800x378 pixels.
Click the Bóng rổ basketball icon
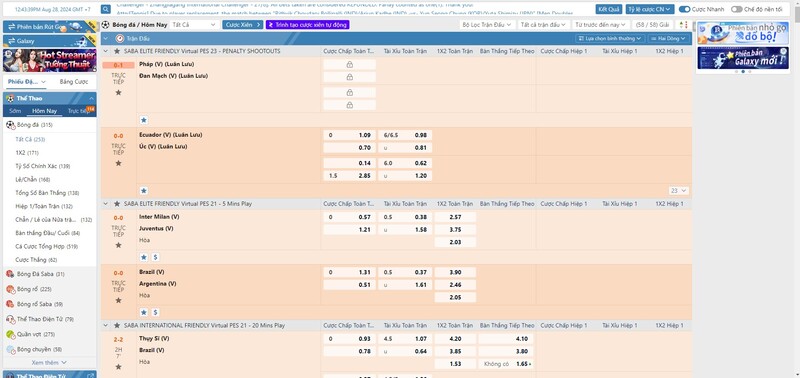10,289
